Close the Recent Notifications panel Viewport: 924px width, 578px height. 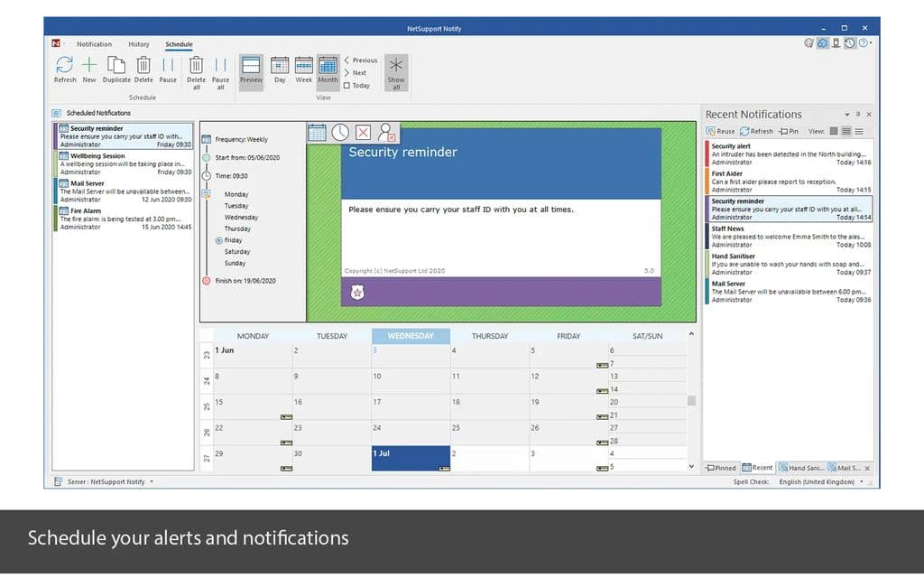coord(869,115)
